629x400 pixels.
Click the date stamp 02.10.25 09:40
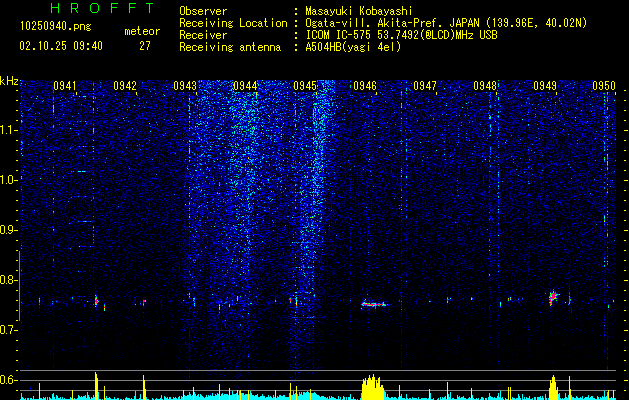[61, 46]
